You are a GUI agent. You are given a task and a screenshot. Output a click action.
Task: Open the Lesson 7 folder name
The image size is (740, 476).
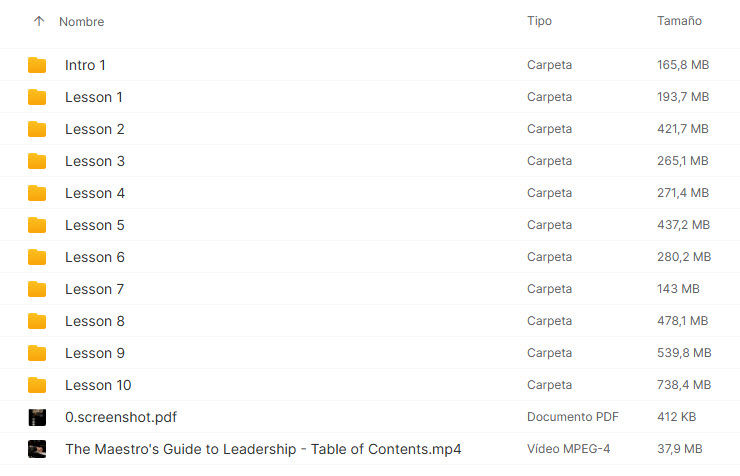[x=95, y=289]
